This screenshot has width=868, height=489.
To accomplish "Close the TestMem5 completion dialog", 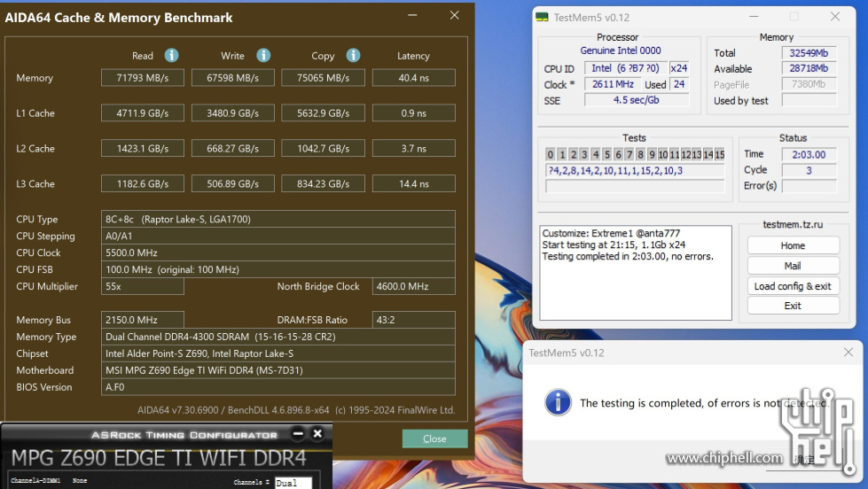I will [x=848, y=353].
